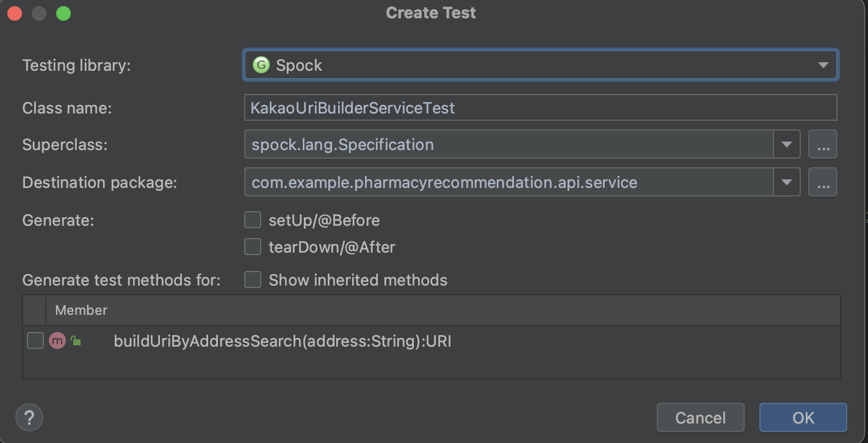
Task: Click the Member column header
Action: click(81, 310)
